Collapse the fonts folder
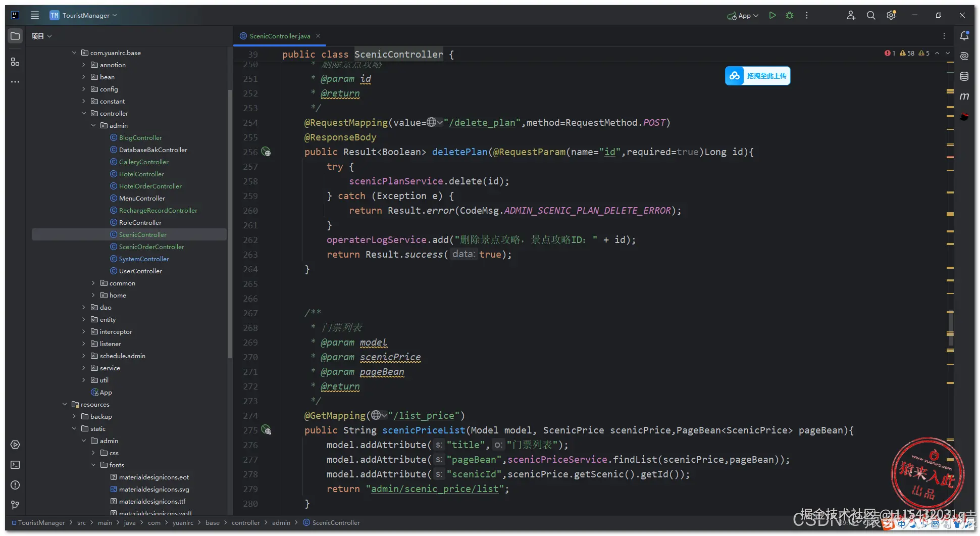This screenshot has width=980, height=536. click(x=93, y=465)
